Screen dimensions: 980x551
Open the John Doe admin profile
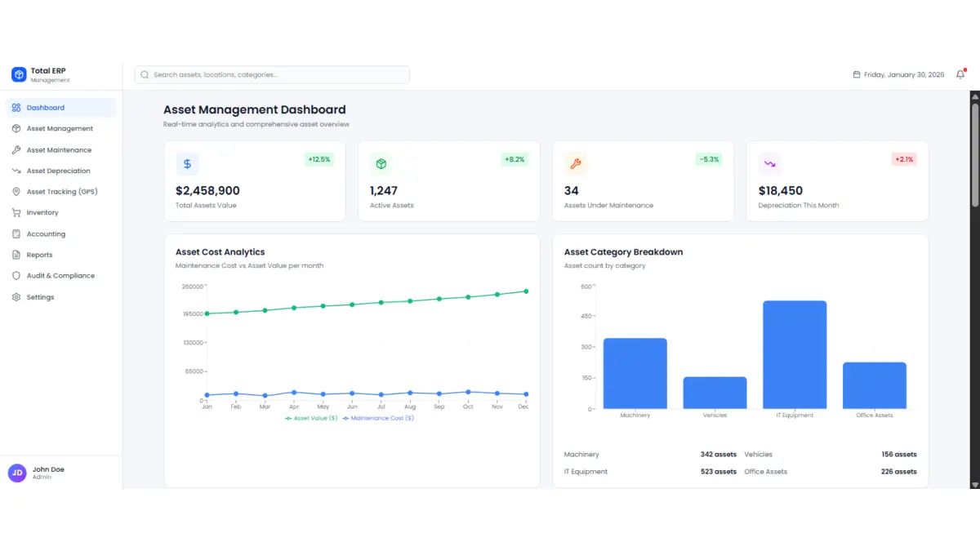click(x=45, y=473)
